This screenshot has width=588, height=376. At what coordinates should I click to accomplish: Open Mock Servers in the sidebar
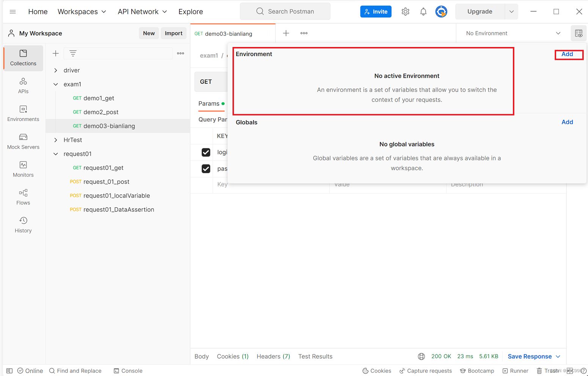[x=23, y=141]
